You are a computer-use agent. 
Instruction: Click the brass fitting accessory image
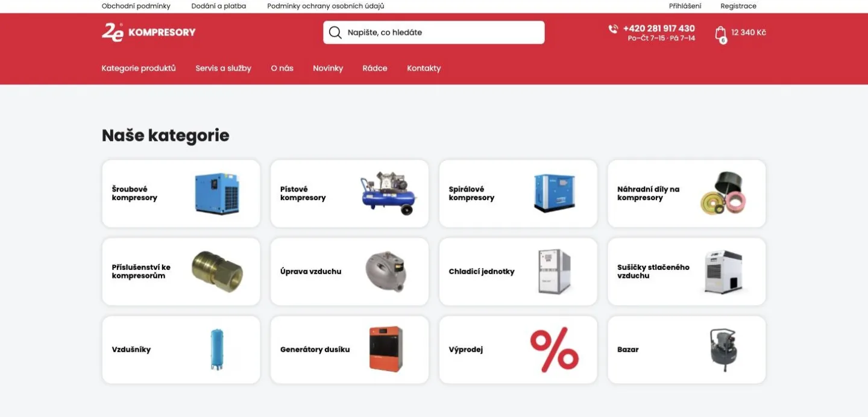click(217, 271)
